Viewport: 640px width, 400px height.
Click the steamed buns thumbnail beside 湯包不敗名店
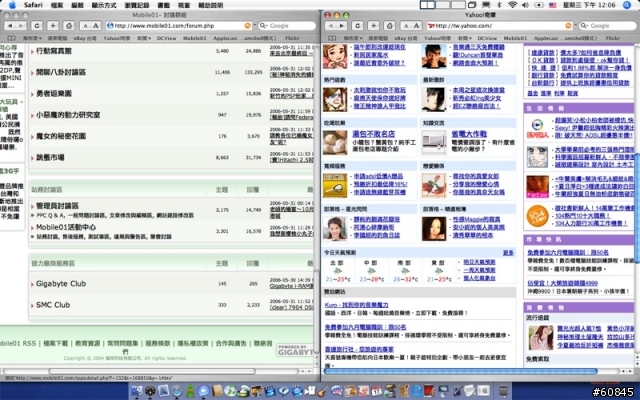(335, 142)
